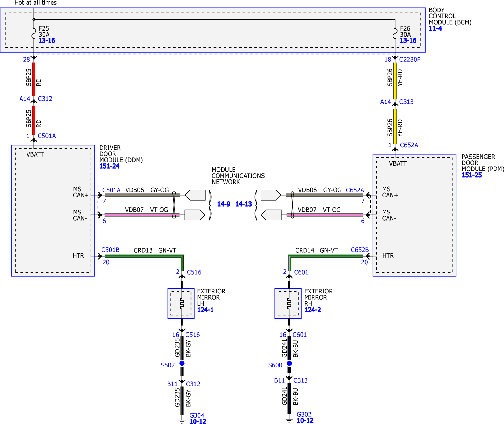Follow the 14-9 network page link
Image resolution: width=504 pixels, height=424 pixels.
tap(224, 204)
